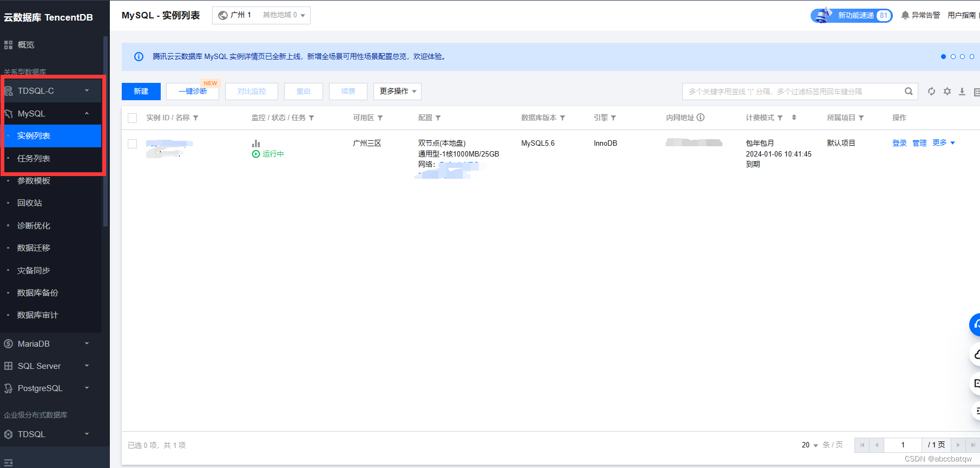Filter by 计费模式 funnel icon

point(780,118)
